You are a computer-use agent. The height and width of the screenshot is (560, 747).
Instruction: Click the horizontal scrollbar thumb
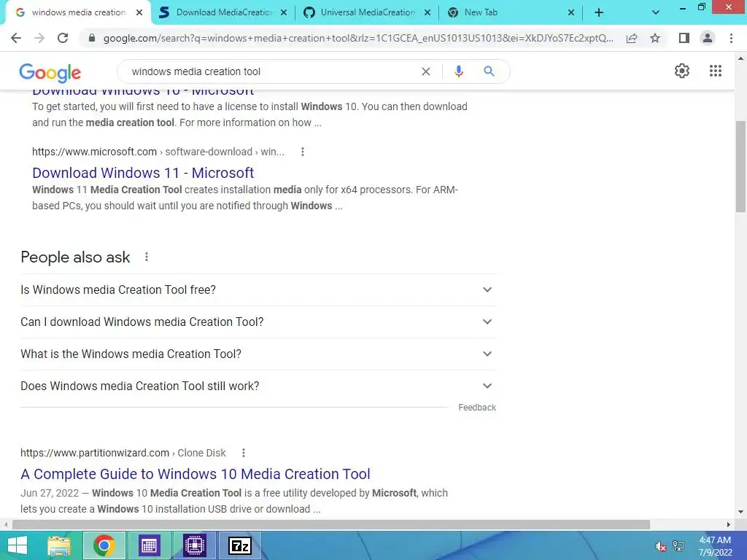(331, 524)
